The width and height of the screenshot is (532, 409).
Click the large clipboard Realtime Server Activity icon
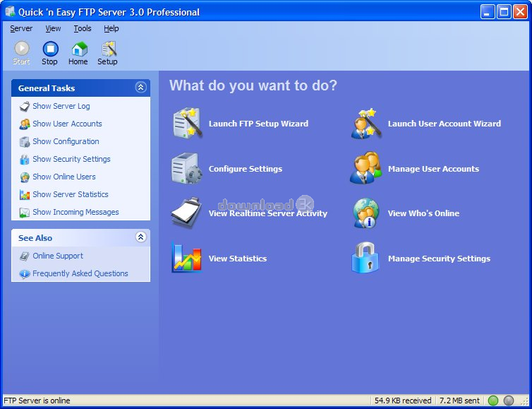[x=186, y=213]
